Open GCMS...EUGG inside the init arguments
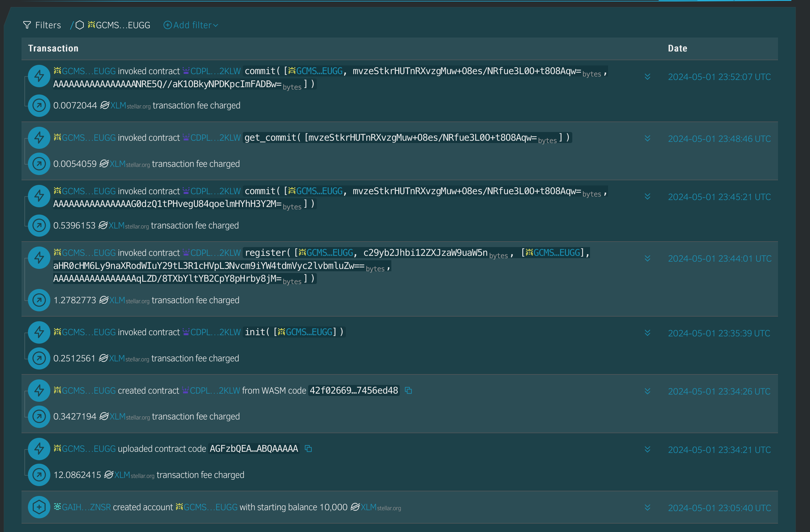810x532 pixels. 305,332
